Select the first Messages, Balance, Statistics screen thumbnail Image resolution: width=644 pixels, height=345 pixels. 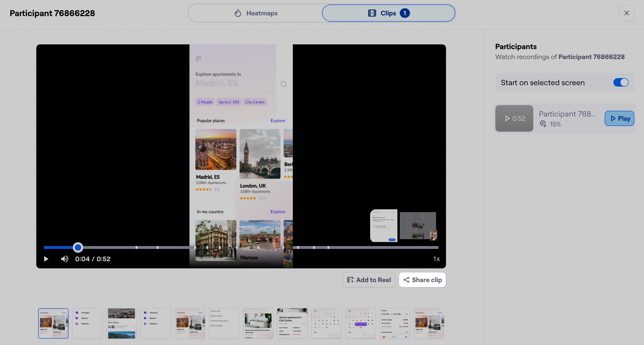coord(87,323)
